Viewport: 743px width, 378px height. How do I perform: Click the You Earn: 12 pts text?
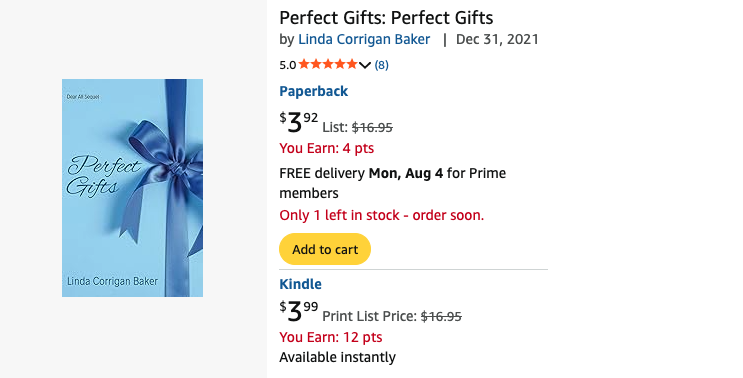pyautogui.click(x=331, y=337)
